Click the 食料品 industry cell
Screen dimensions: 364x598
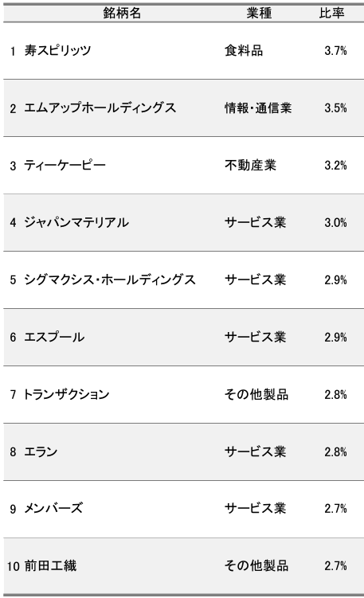point(244,50)
